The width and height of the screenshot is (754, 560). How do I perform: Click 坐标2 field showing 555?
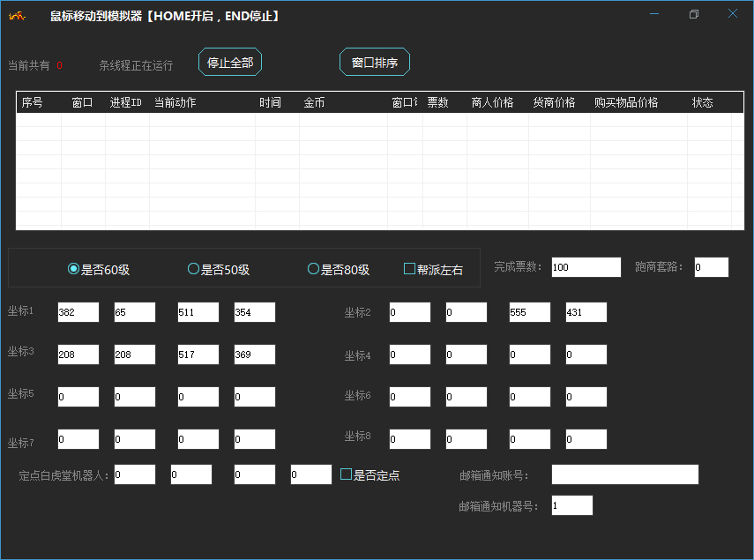point(529,312)
